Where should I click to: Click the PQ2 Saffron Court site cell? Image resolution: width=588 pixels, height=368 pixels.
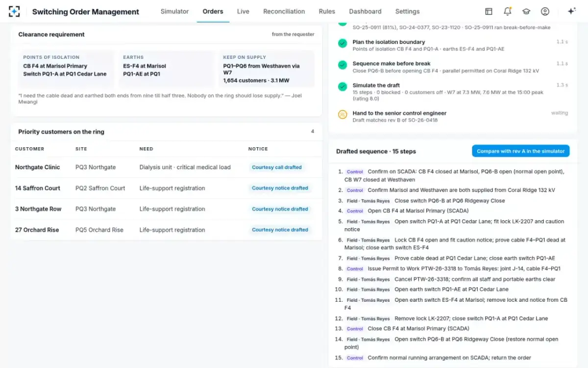[x=100, y=188]
